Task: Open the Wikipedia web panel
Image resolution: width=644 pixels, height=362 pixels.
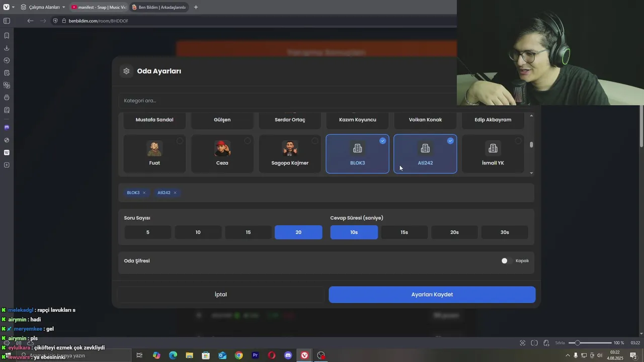Action: 7,152
